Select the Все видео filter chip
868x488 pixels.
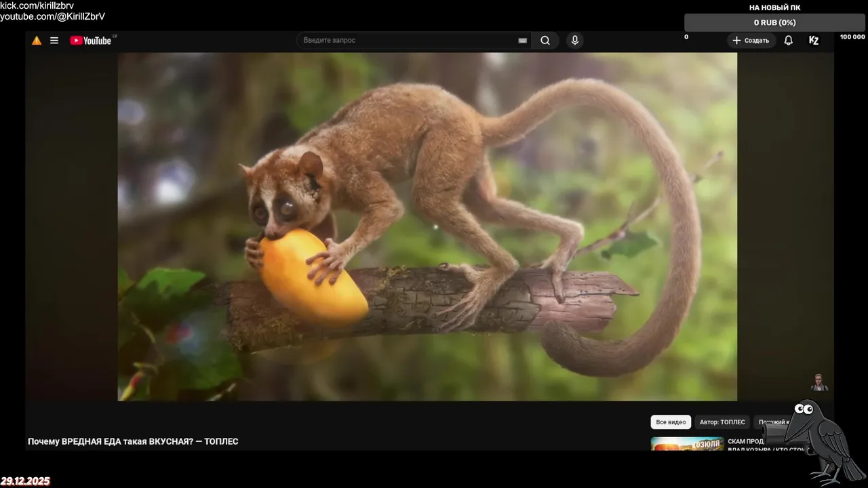671,422
